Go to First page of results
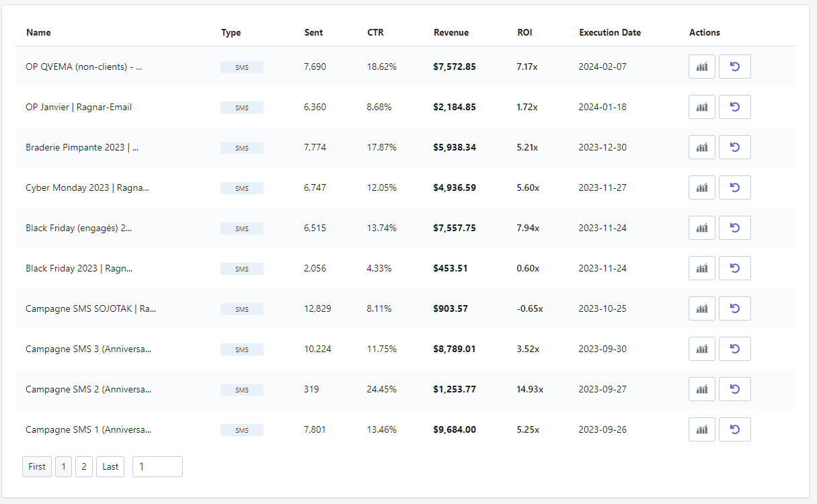Screen dimensions: 817x504 coord(37,466)
